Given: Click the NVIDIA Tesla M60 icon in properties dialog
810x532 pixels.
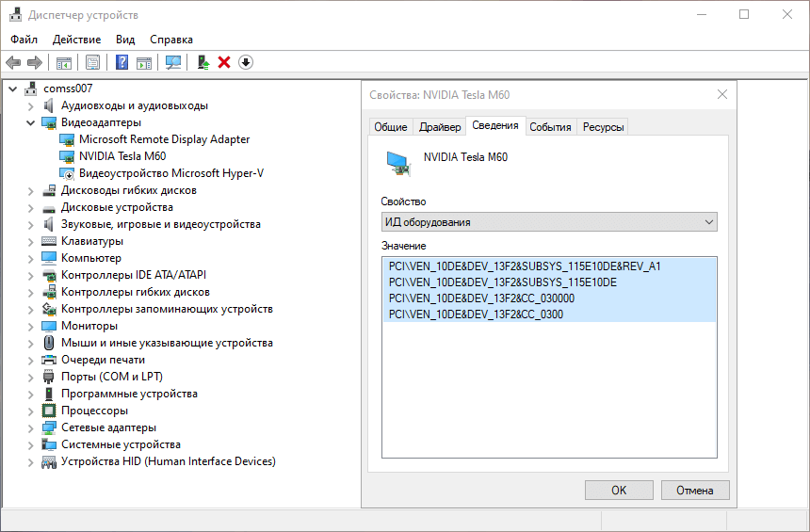Looking at the screenshot, I should pyautogui.click(x=398, y=163).
